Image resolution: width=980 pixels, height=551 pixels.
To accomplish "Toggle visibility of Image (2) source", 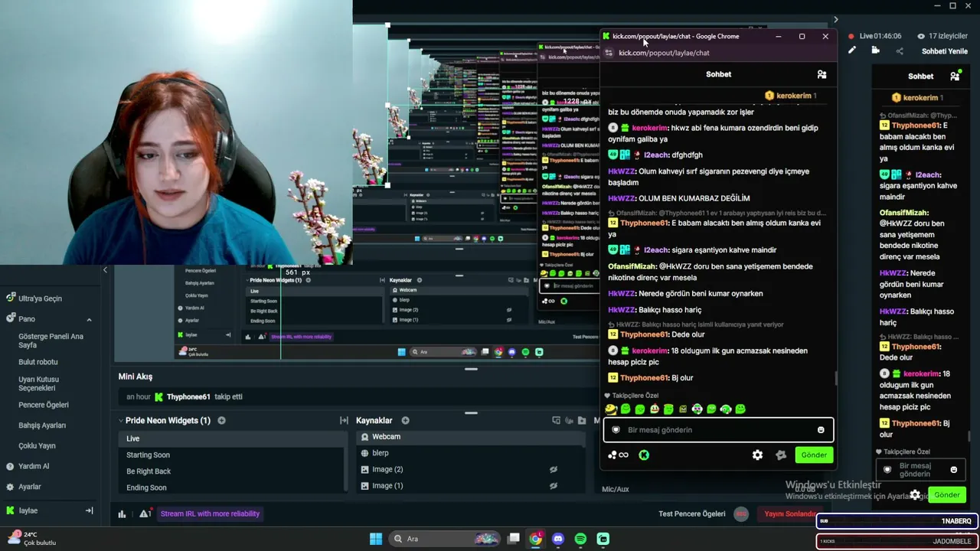I will coord(554,469).
